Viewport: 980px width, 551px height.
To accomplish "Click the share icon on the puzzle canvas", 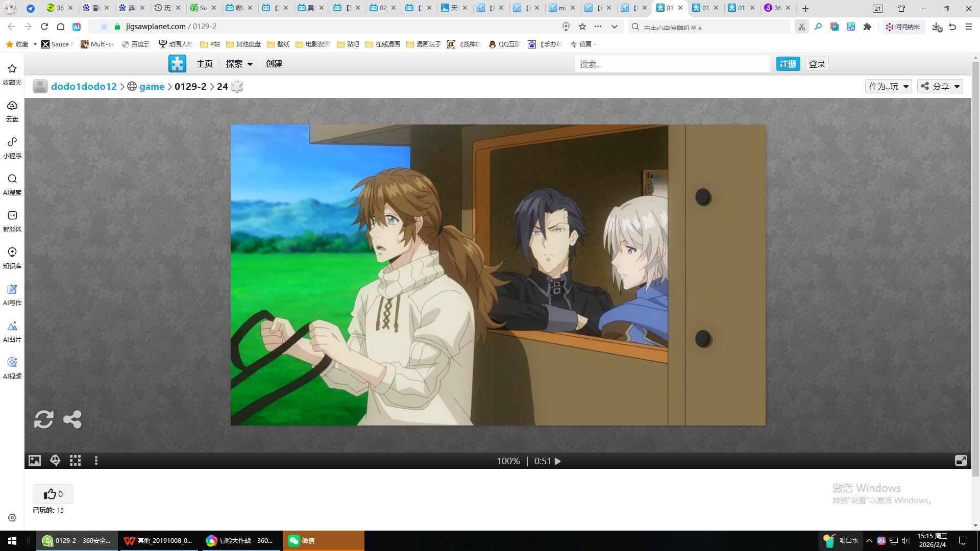I will (x=72, y=419).
